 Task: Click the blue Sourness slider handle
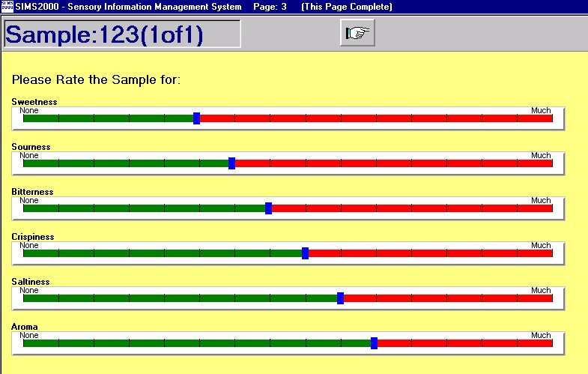[x=231, y=163]
